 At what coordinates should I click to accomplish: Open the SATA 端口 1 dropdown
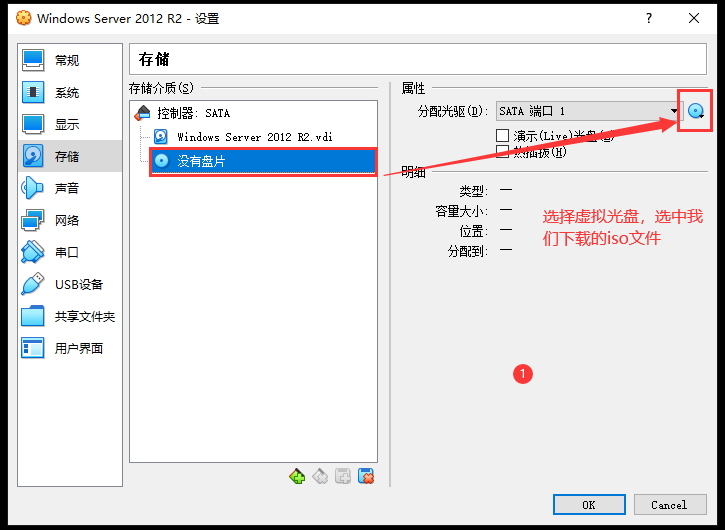[589, 111]
